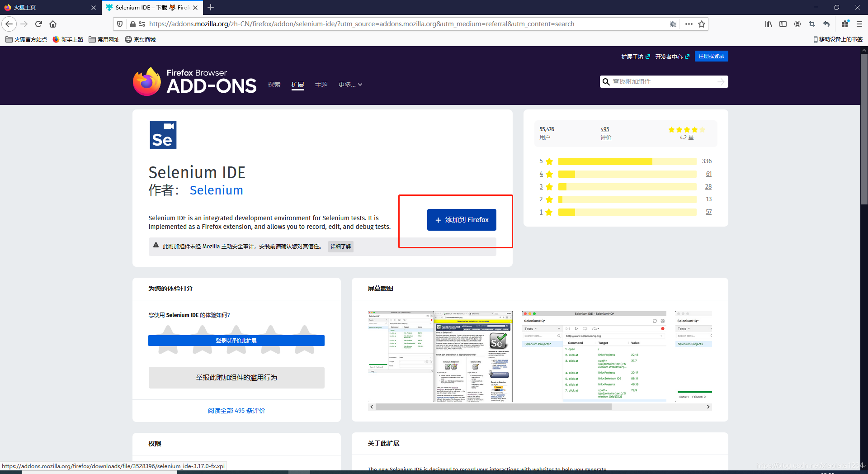The width and height of the screenshot is (868, 474).
Task: Click the 详细了解 button
Action: [340, 246]
